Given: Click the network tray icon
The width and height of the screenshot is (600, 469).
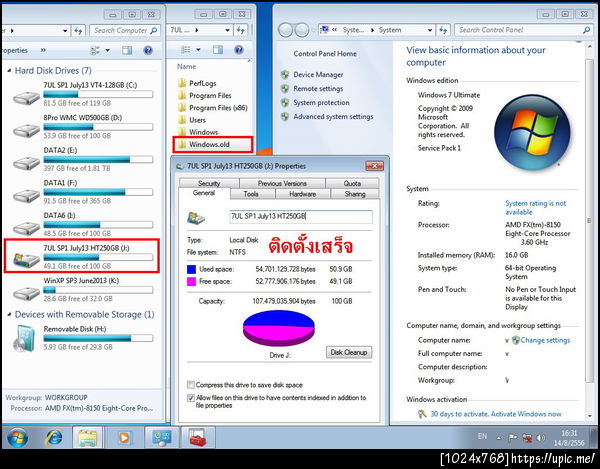Looking at the screenshot, I should coord(527,438).
